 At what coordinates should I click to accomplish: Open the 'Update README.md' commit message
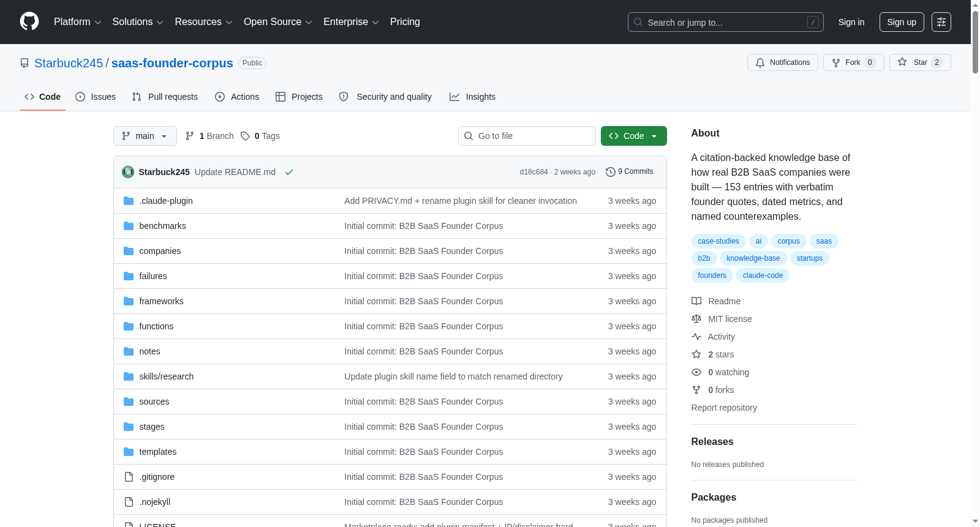(x=235, y=172)
